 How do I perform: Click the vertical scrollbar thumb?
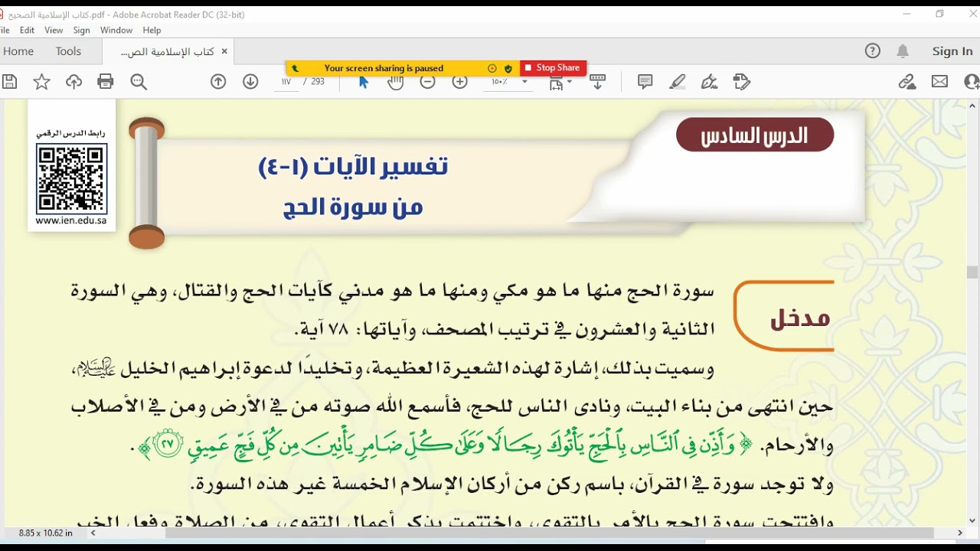coord(972,272)
